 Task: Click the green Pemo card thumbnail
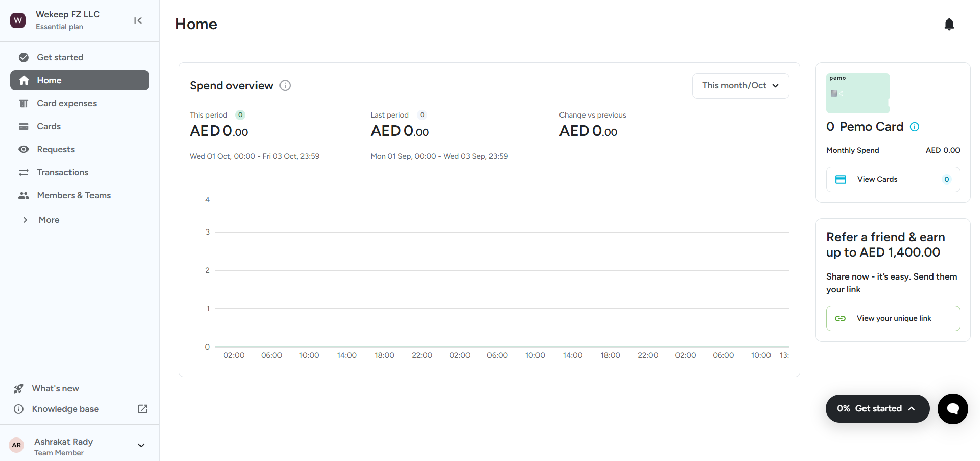[857, 93]
